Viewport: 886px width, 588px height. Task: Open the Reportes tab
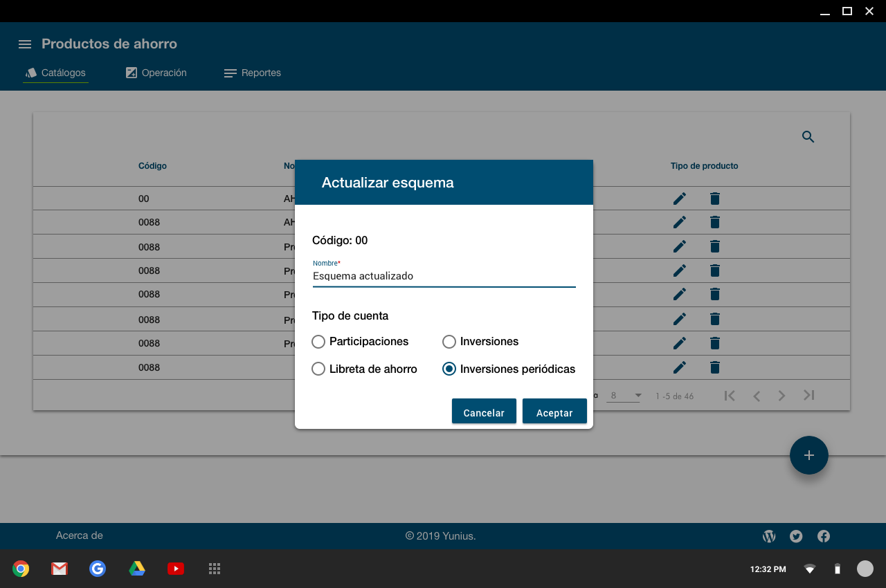(x=253, y=73)
